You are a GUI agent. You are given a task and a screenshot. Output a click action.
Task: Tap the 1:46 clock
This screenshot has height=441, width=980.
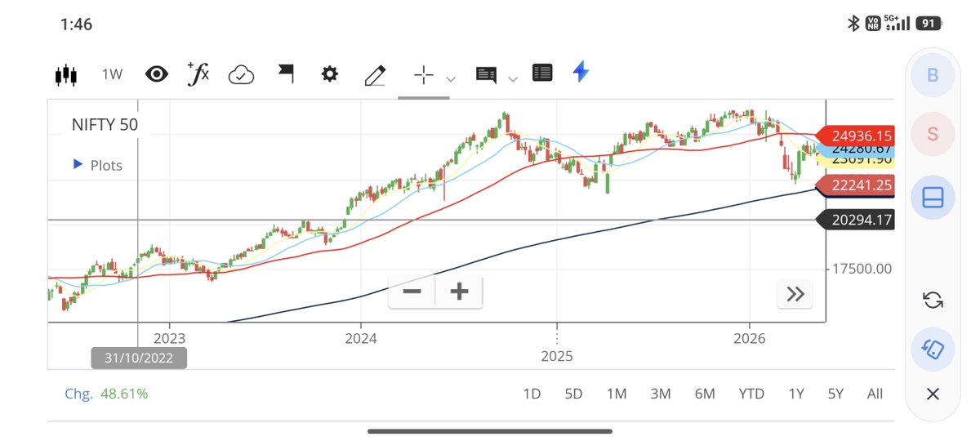click(x=77, y=24)
